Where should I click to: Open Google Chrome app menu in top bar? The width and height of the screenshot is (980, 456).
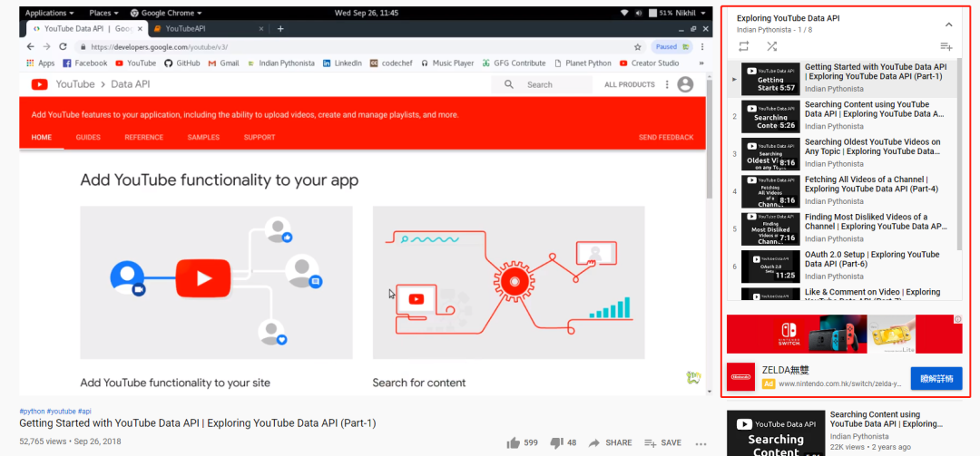(x=166, y=13)
